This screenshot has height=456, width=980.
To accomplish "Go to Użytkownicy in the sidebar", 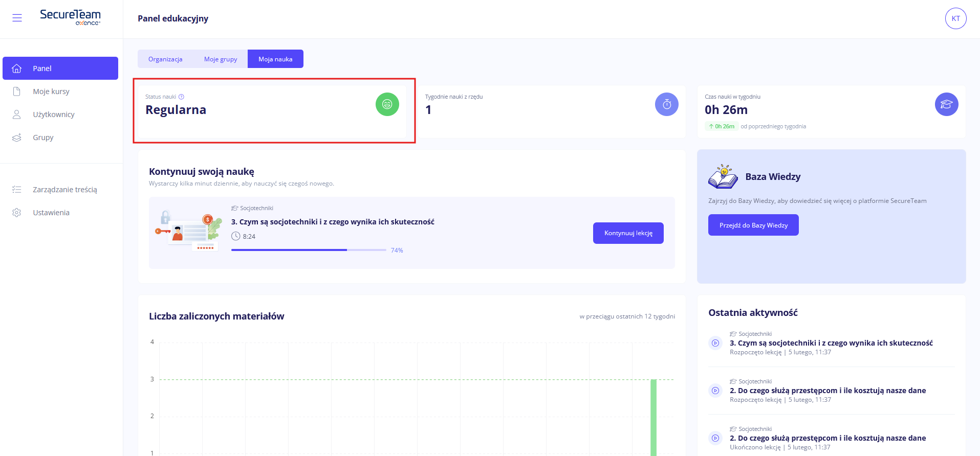I will [x=54, y=115].
